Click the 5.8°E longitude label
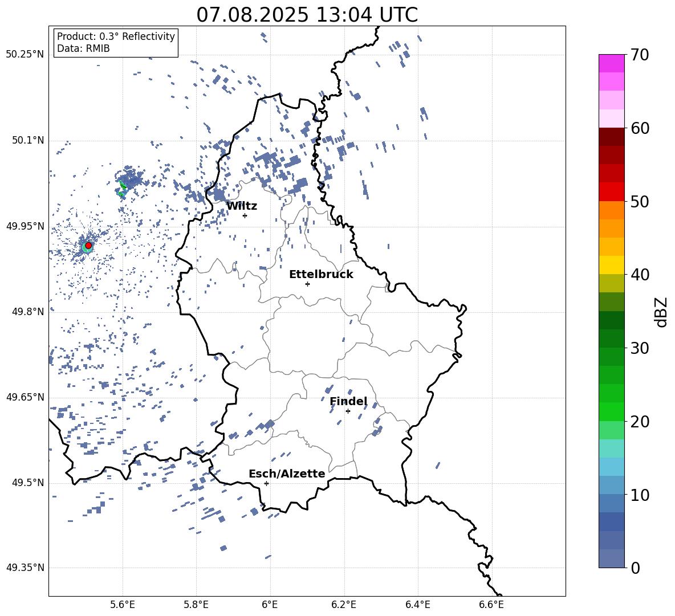Screen dimensions: 675x616 point(196,605)
